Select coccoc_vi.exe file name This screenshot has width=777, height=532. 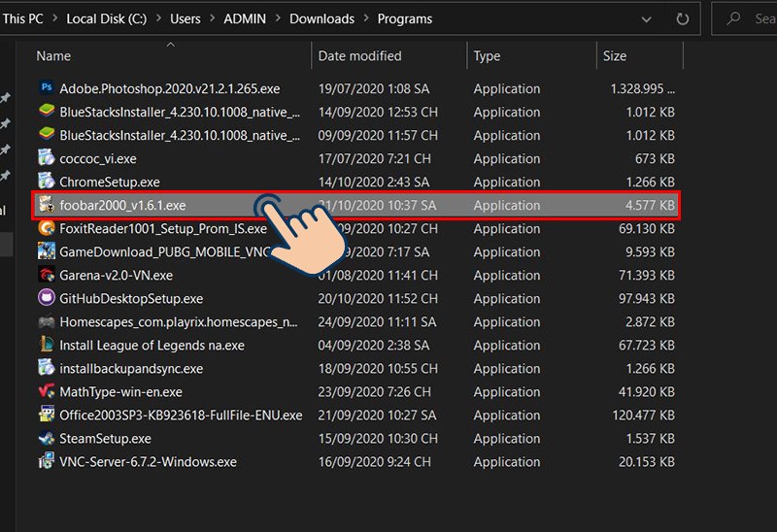pos(98,158)
